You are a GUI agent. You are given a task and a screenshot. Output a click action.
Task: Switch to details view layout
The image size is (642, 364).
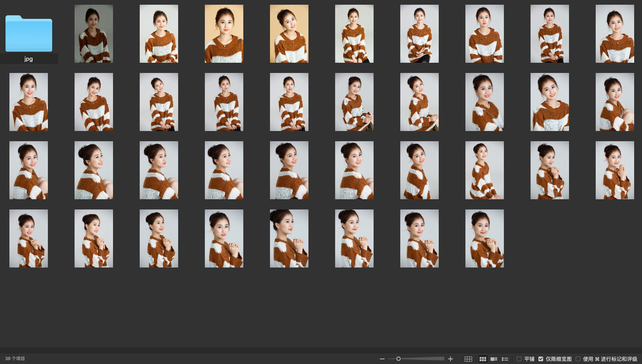coord(494,359)
